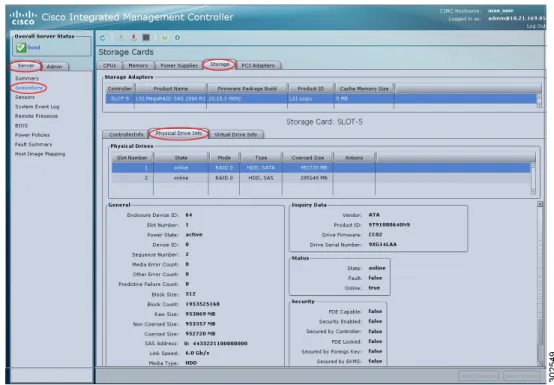Click the Power State value active

click(x=194, y=235)
